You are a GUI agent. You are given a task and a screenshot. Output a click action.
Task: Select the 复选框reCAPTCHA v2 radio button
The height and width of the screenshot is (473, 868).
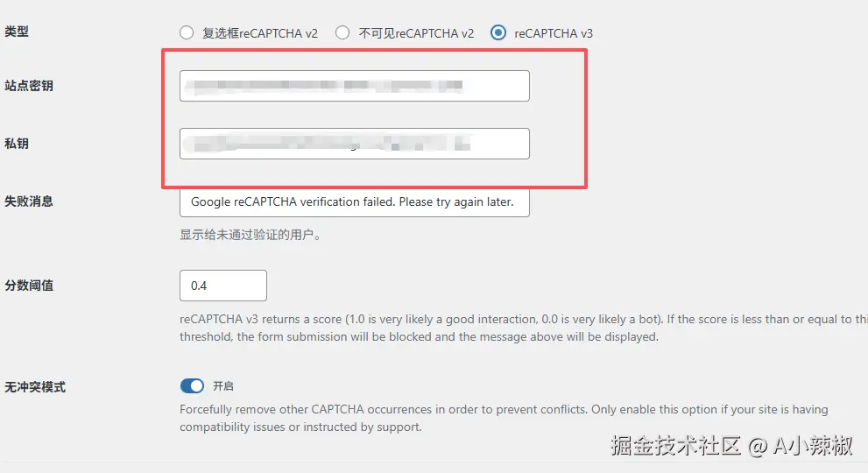click(x=187, y=32)
